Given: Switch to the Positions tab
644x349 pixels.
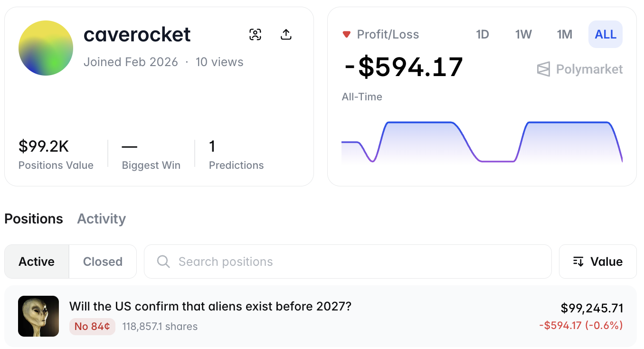Looking at the screenshot, I should pos(34,219).
